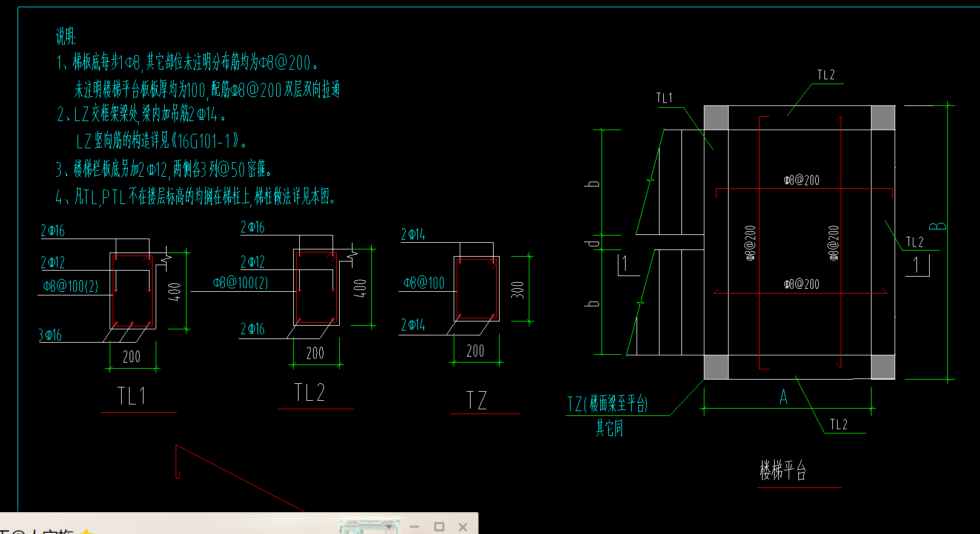Image resolution: width=980 pixels, height=534 pixels.
Task: Select the '400' height dimension of TL2
Action: pos(360,288)
